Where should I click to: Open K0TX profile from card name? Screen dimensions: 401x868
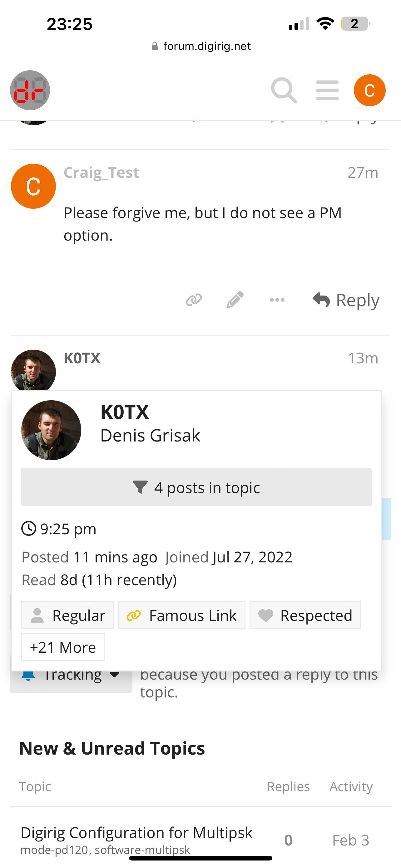tap(125, 412)
